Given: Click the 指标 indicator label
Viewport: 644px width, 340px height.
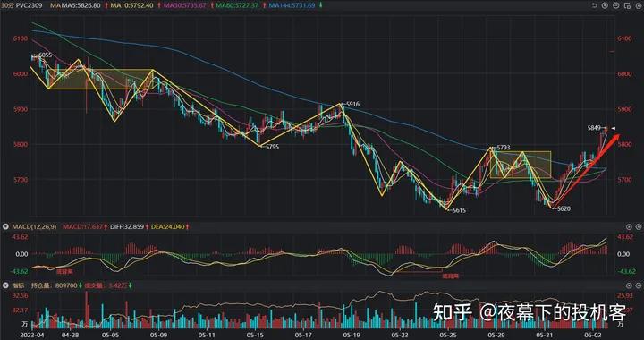Looking at the screenshot, I should [17, 285].
